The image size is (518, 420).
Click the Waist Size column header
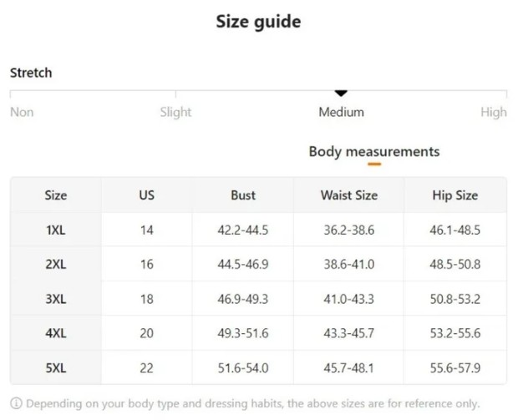pyautogui.click(x=349, y=195)
